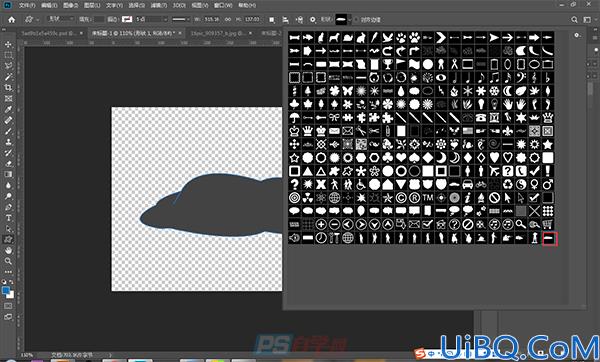
Task: Expand the extra tools ellipsis in toolbar
Action: pyautogui.click(x=8, y=272)
